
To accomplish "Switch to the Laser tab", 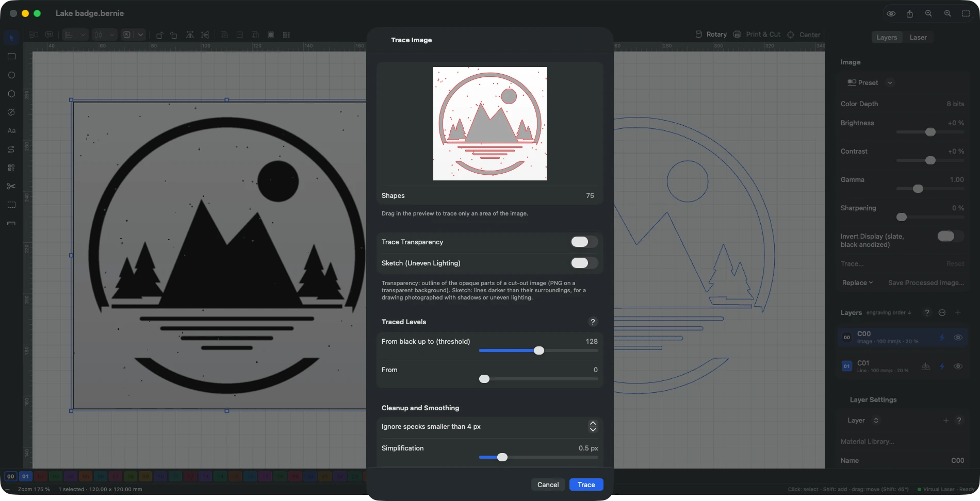I will [918, 37].
